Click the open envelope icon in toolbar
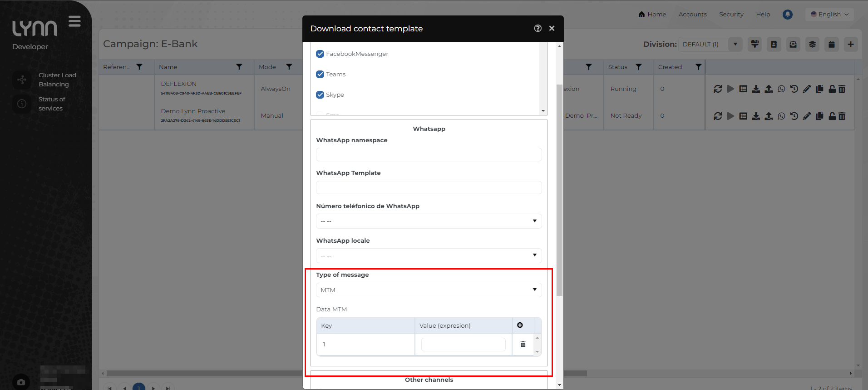The width and height of the screenshot is (868, 390). 793,44
